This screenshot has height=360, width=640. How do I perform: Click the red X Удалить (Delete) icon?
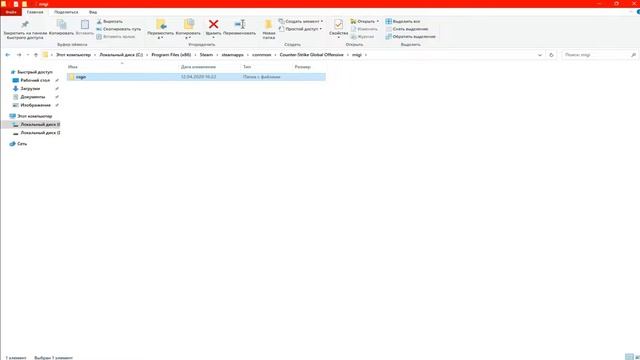[x=213, y=24]
